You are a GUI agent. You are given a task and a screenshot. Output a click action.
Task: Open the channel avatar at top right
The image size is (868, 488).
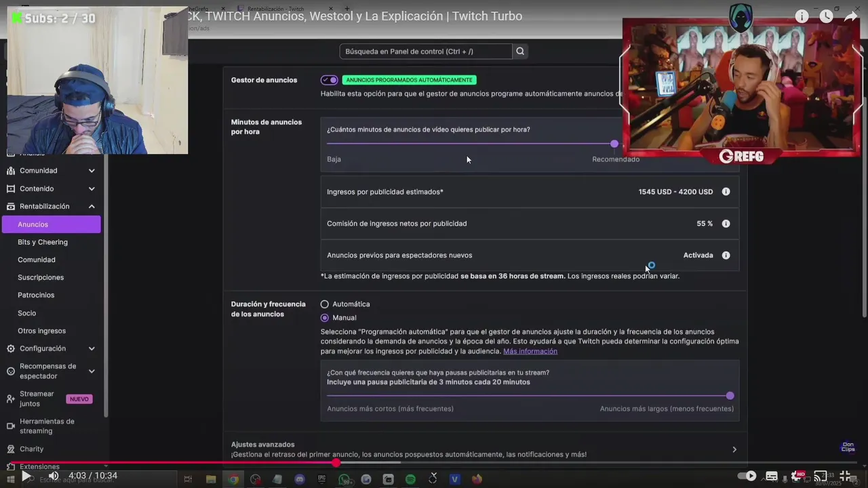tap(741, 18)
